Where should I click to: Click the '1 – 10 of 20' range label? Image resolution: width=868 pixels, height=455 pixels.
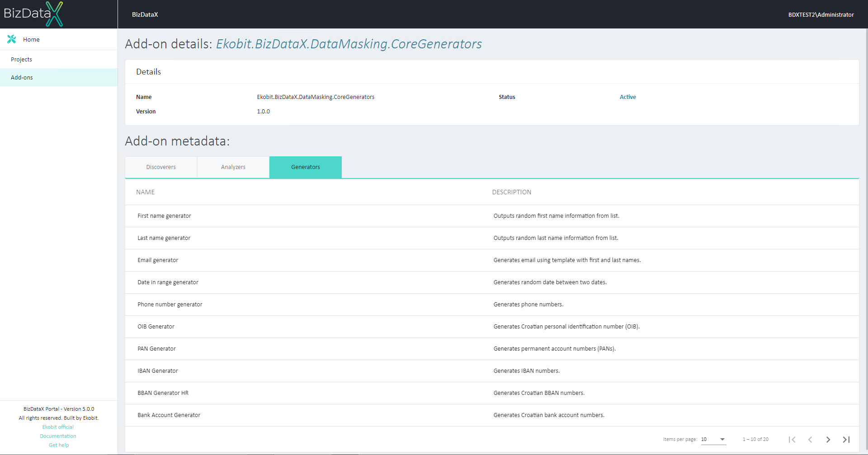tap(755, 439)
